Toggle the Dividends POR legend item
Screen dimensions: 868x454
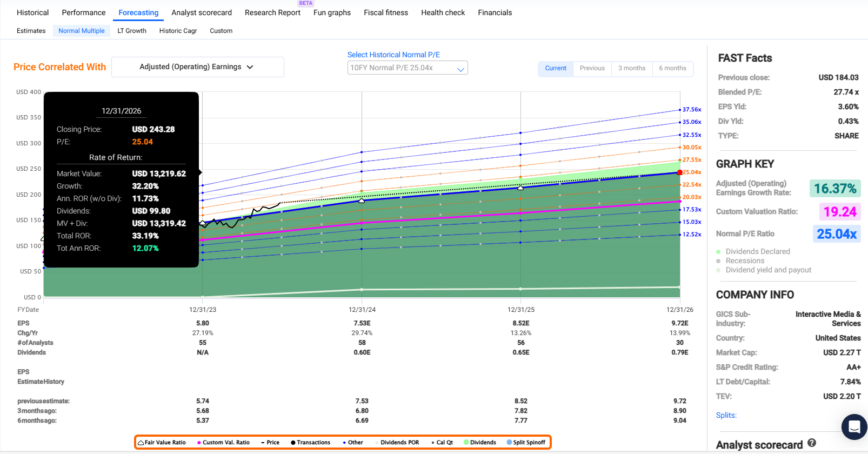click(397, 443)
